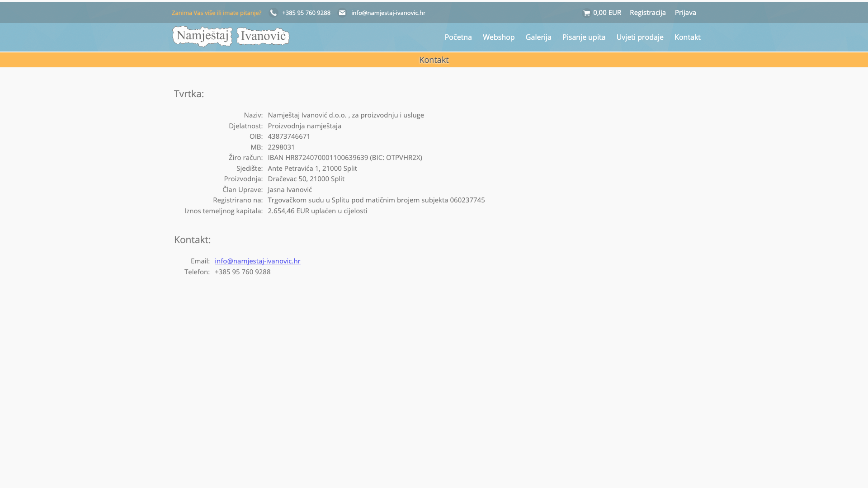868x488 pixels.
Task: Open the Webshop menu item
Action: [498, 37]
